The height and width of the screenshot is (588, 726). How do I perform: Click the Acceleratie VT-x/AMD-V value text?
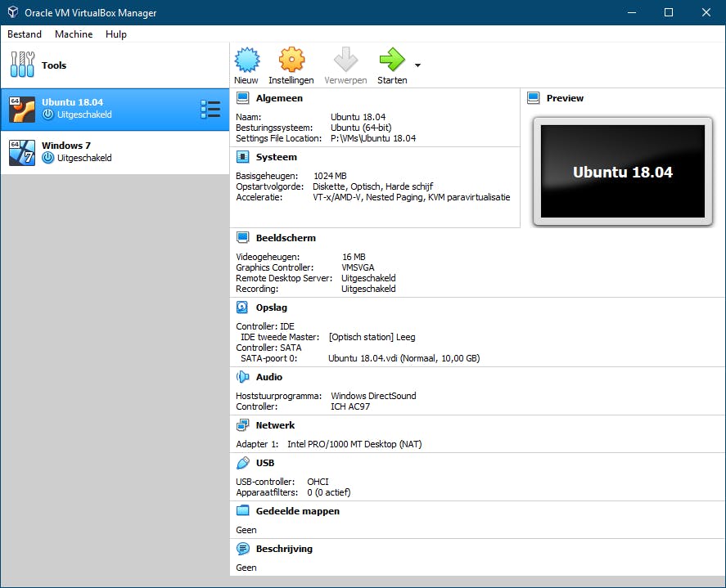click(411, 197)
